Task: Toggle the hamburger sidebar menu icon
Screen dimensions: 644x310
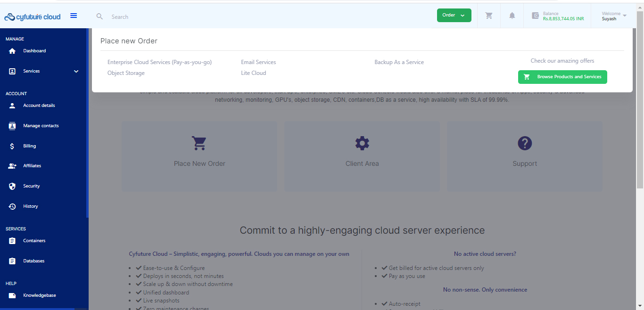Action: [74, 16]
